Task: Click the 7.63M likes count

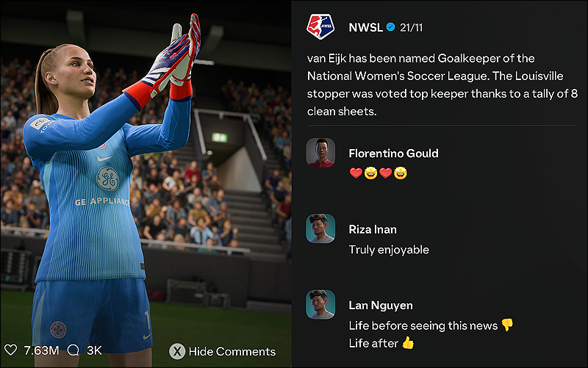Action: [42, 350]
